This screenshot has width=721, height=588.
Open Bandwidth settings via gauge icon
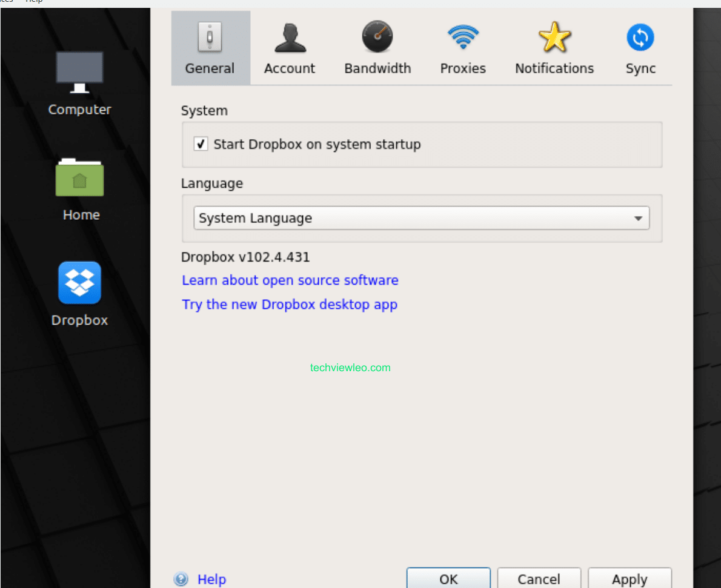click(377, 36)
